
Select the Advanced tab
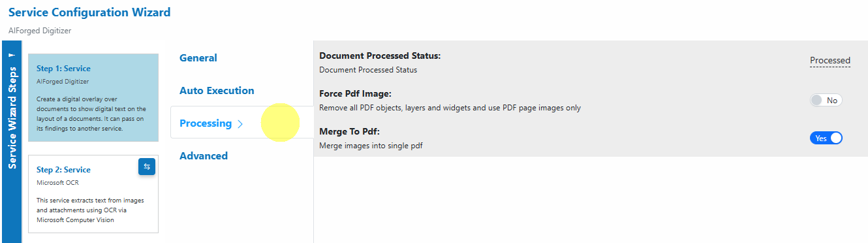click(203, 155)
